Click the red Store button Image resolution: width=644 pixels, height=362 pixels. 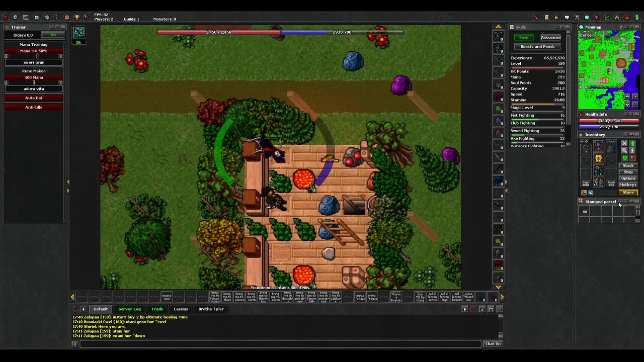tap(628, 192)
